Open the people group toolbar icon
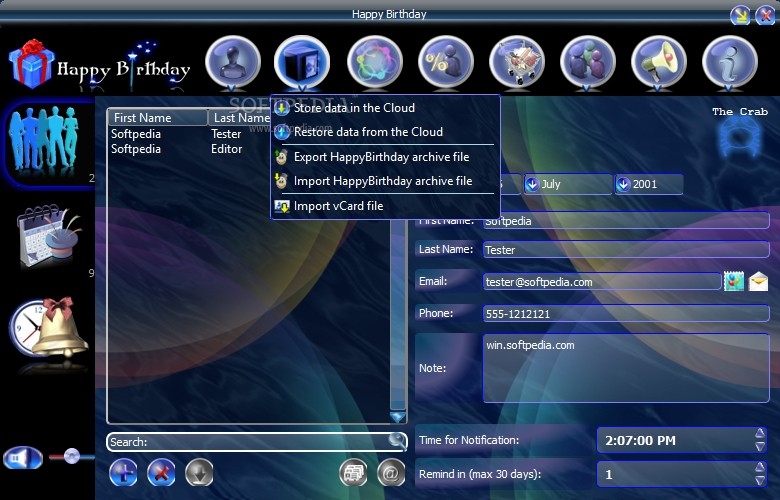 (587, 62)
